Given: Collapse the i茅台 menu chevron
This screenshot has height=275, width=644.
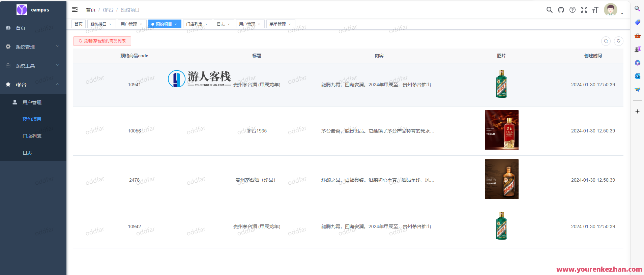Looking at the screenshot, I should [58, 84].
